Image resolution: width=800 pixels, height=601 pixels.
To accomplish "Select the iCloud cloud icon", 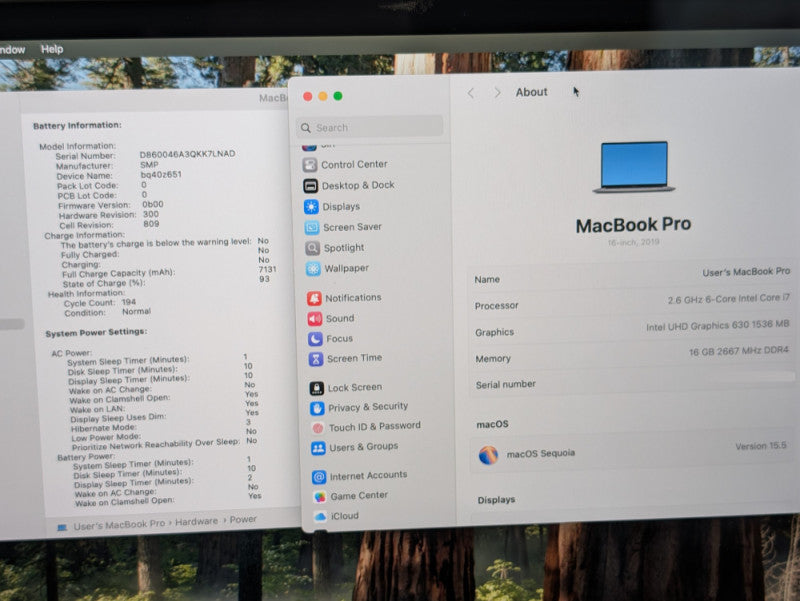I will point(320,517).
